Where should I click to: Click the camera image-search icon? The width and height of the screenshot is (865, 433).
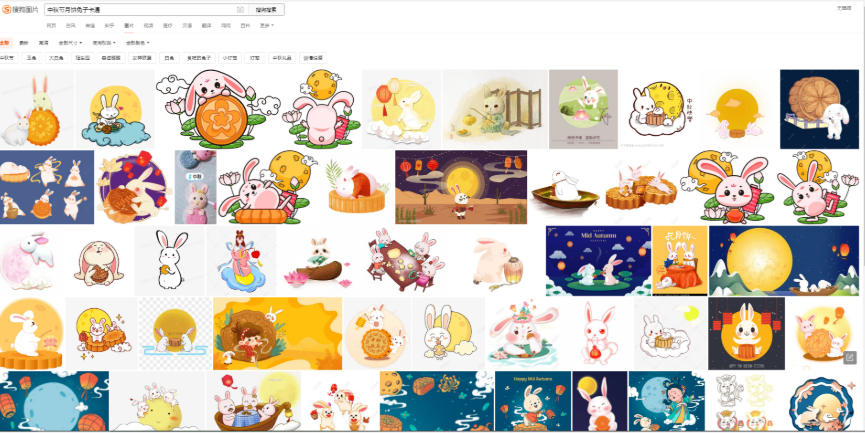click(240, 9)
